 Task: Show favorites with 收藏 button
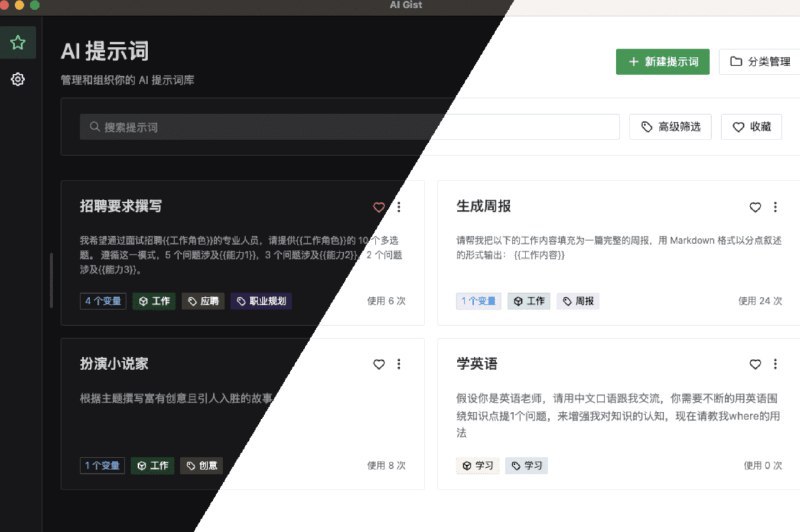tap(751, 127)
